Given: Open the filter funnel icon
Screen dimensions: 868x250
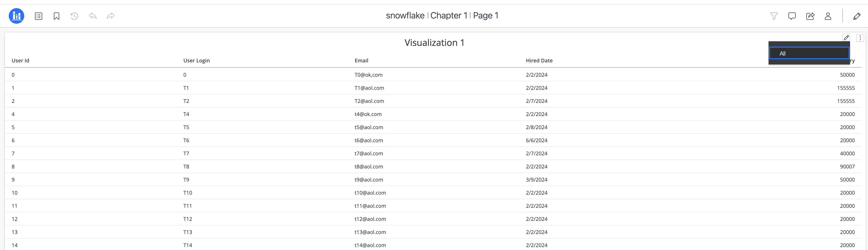Looking at the screenshot, I should (774, 16).
